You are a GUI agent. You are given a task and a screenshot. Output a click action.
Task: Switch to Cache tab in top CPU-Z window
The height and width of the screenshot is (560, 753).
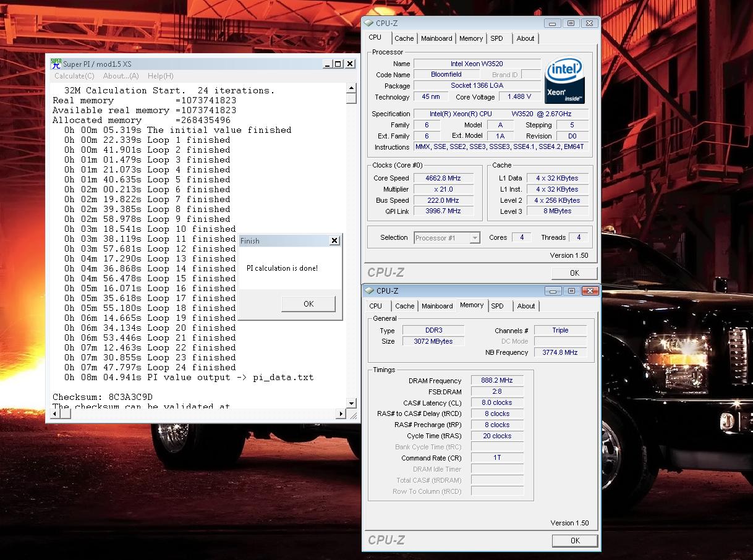coord(404,38)
